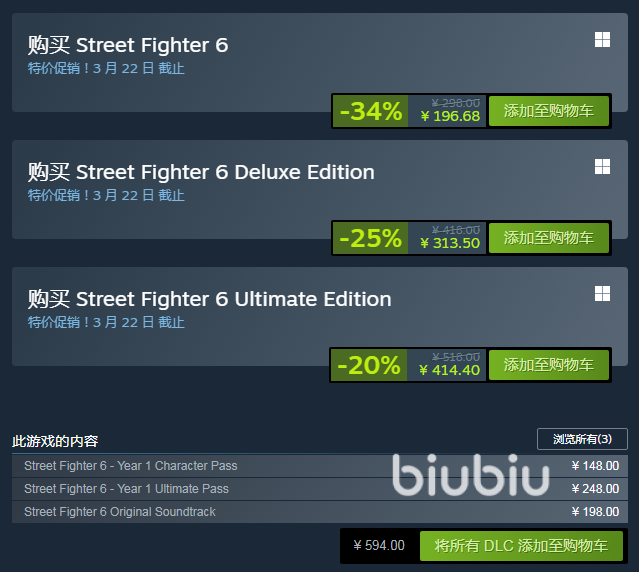
Task: Click Windows icon on Ultimate Edition box
Action: point(602,294)
